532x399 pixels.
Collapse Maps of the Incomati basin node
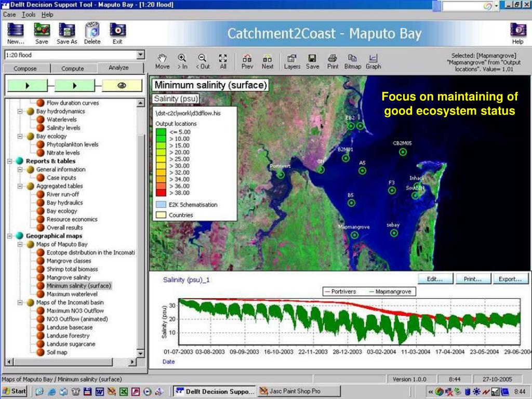[20, 302]
